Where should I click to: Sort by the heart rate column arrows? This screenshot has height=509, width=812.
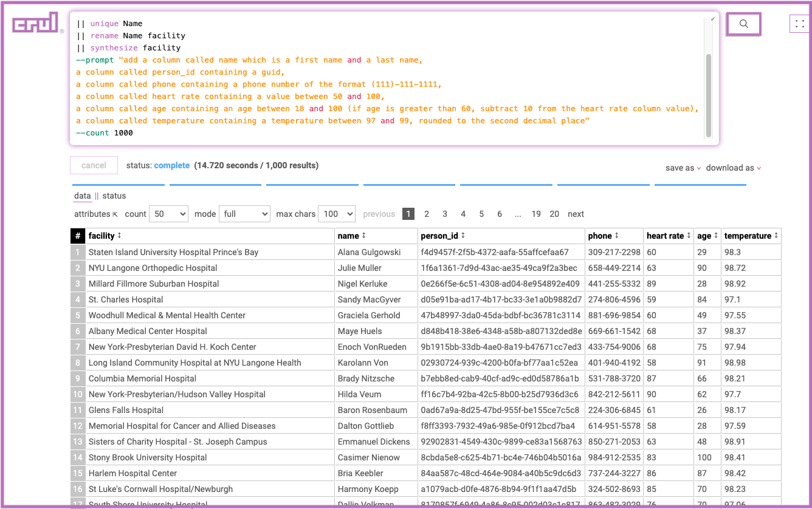click(x=689, y=236)
